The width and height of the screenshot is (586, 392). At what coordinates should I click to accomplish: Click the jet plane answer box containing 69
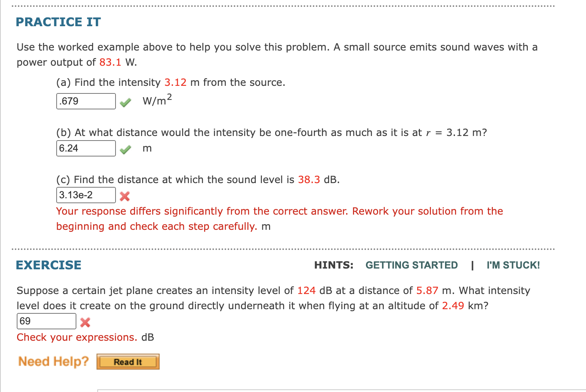pos(46,321)
